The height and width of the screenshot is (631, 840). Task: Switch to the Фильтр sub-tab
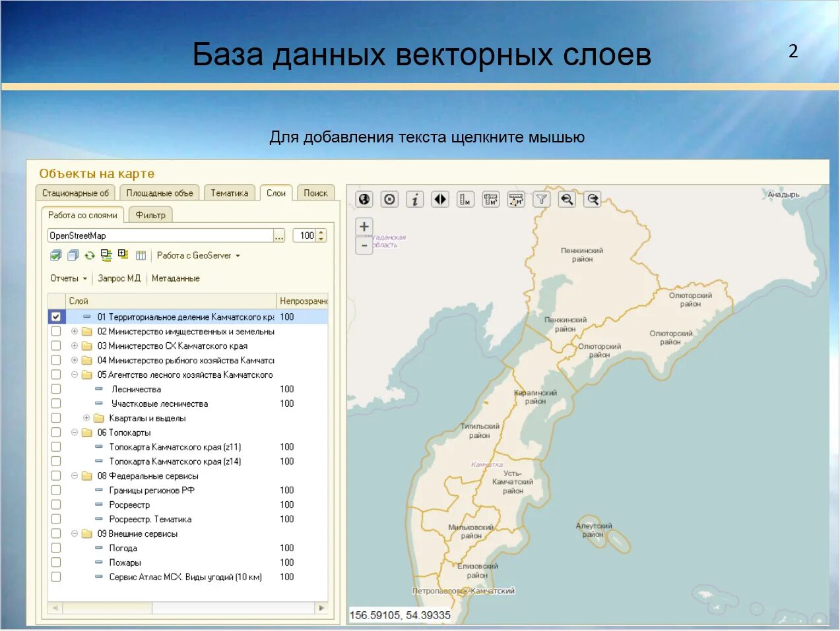point(150,215)
